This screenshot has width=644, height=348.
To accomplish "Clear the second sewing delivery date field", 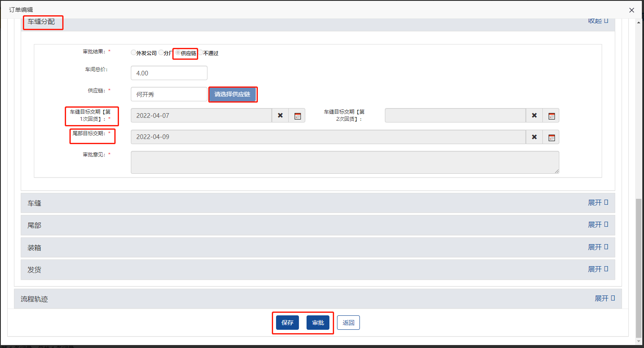I will (534, 116).
